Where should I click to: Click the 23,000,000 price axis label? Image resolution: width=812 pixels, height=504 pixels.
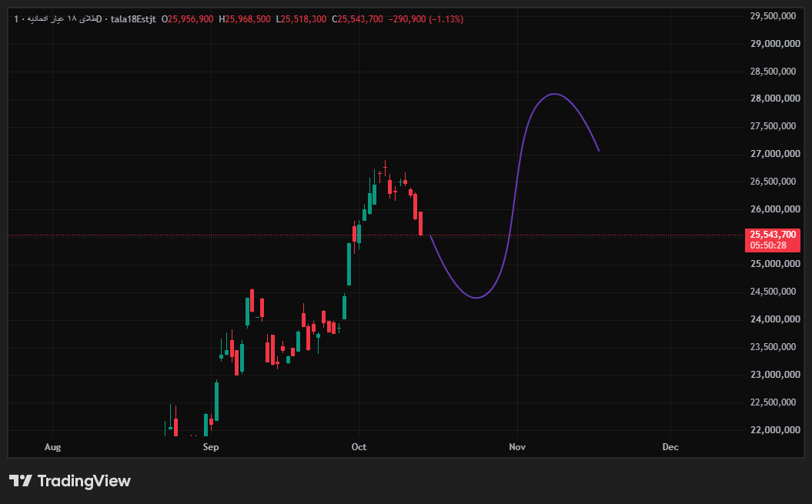[x=775, y=375]
